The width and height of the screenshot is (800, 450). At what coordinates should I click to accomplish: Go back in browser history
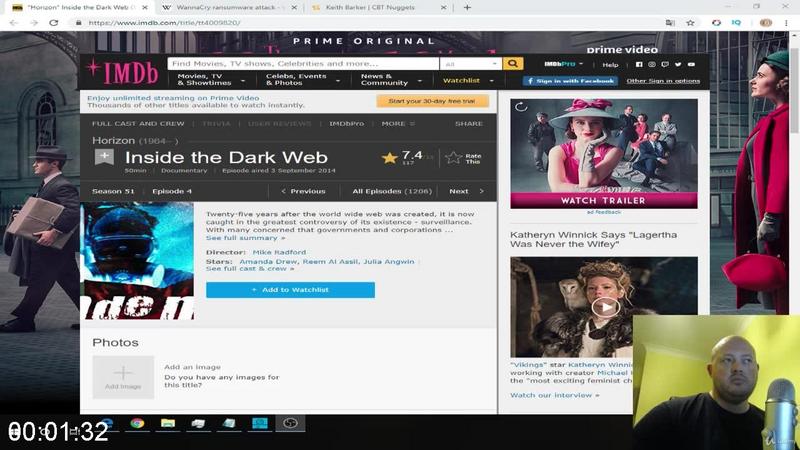[14, 22]
